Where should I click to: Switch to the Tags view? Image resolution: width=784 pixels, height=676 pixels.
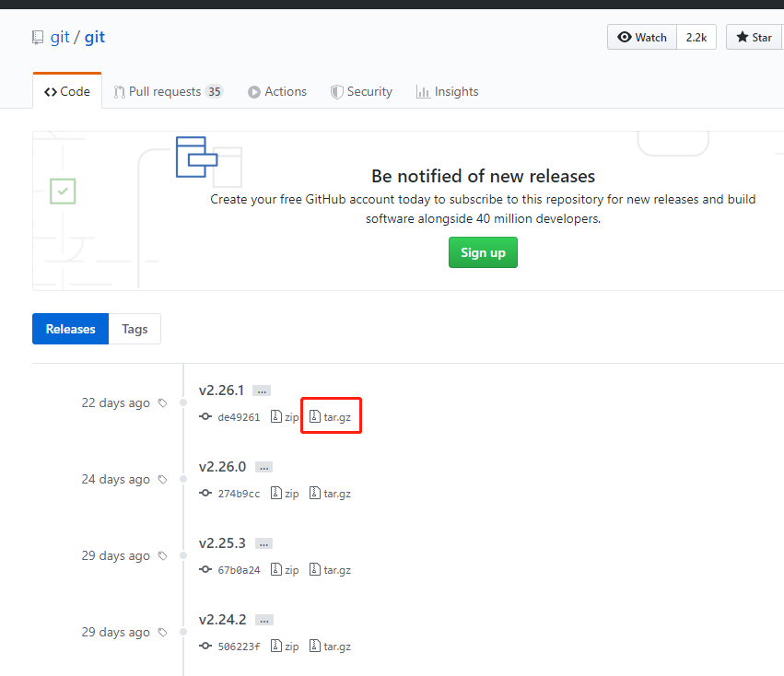point(135,329)
